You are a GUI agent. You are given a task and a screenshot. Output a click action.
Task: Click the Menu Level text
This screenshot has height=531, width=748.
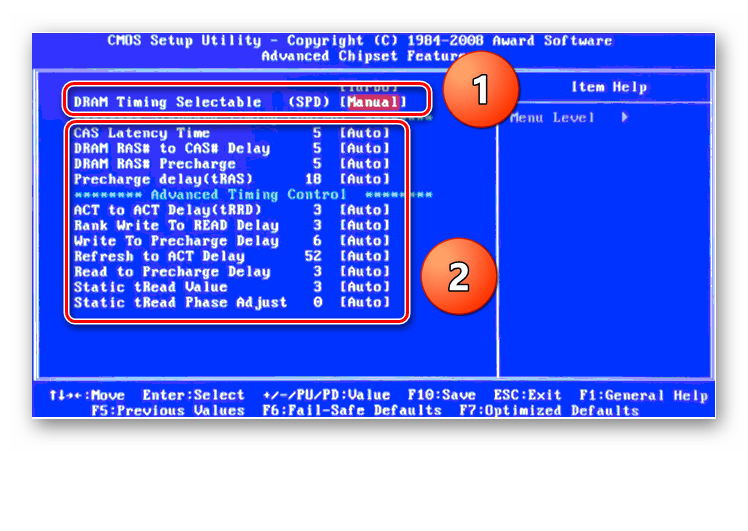[552, 117]
